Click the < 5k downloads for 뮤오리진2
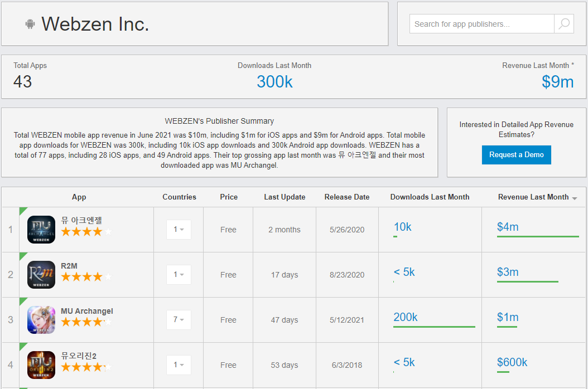Screen dimensions: 588x389 404,362
